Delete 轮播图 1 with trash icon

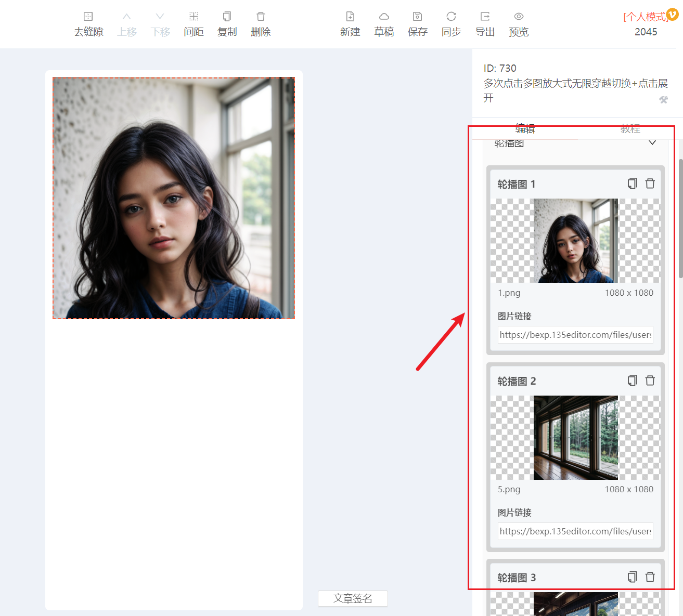[650, 184]
